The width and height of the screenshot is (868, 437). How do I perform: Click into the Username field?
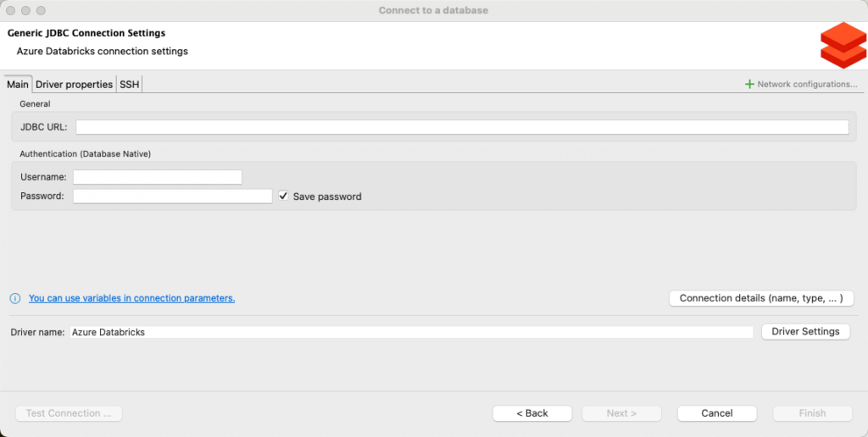point(158,177)
